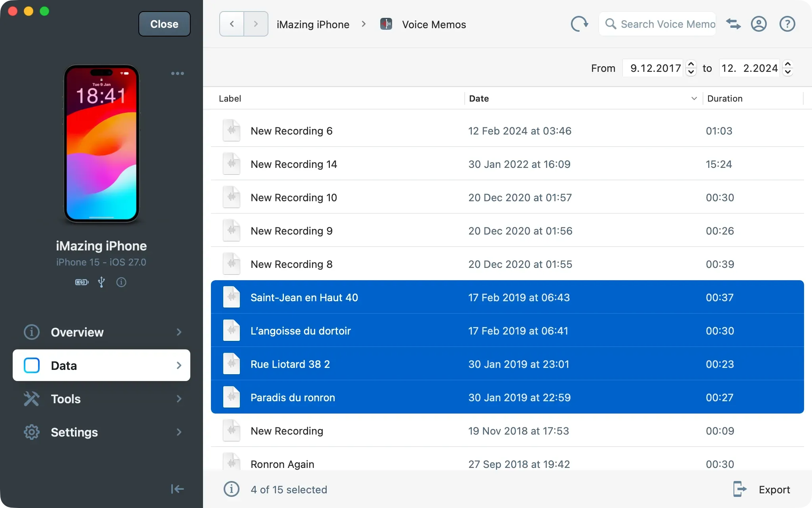Click the audio file icon of New Recording 14

pyautogui.click(x=232, y=164)
